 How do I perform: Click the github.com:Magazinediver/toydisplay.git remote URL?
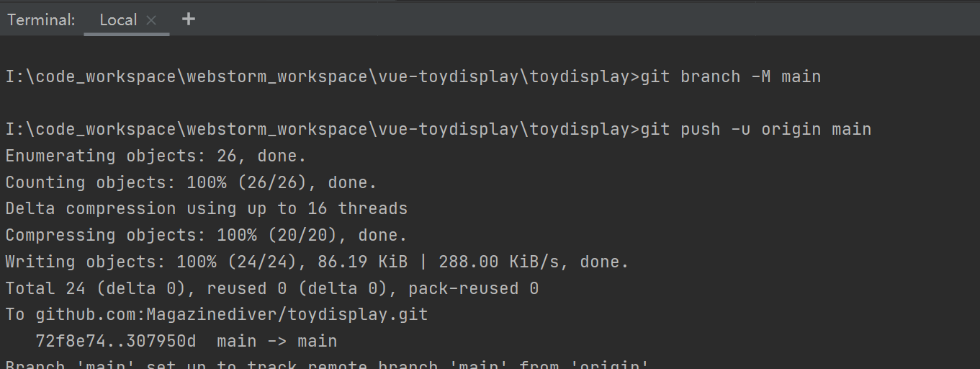pos(231,315)
